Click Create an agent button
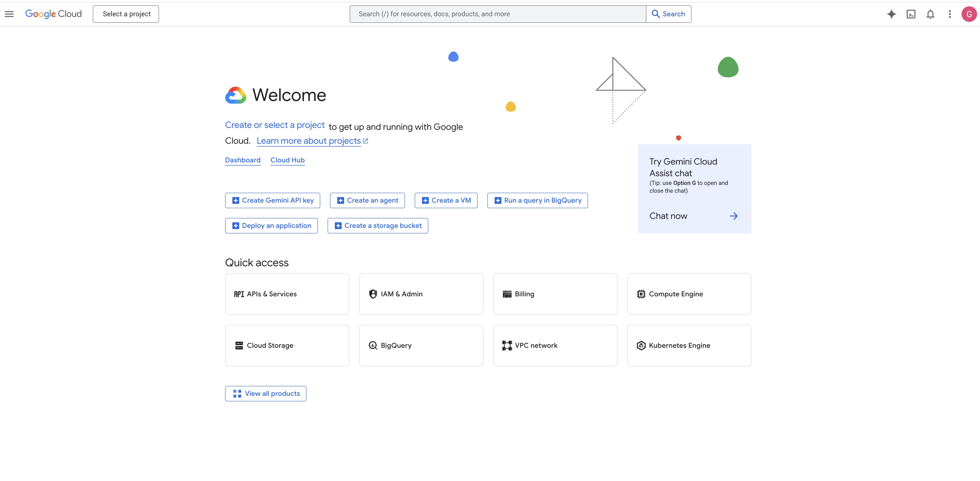The image size is (980, 481). [x=367, y=200]
